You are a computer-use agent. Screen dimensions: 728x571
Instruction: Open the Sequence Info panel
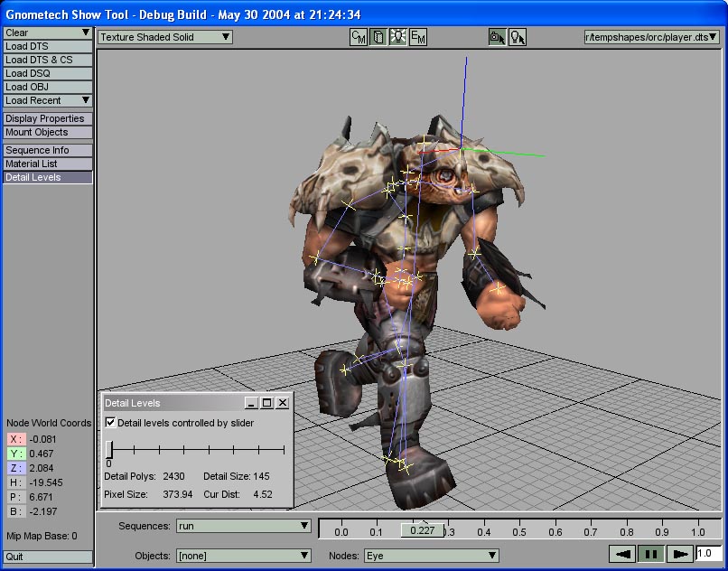pos(47,150)
